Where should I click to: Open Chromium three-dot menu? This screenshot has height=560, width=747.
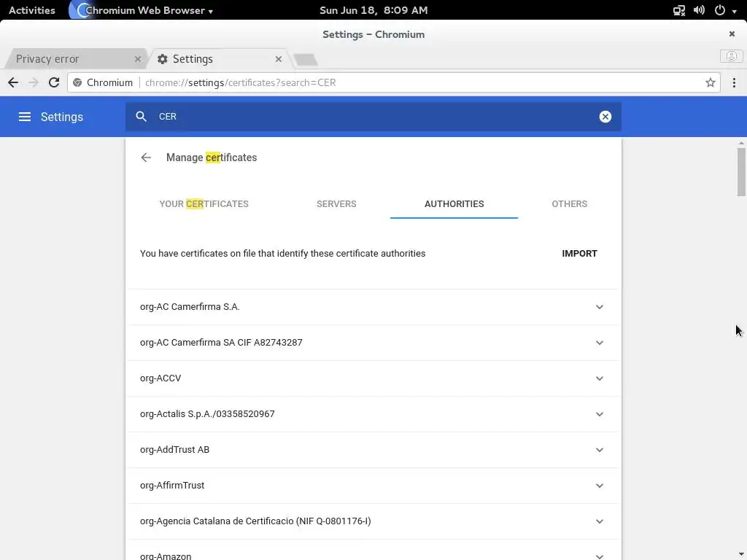(x=734, y=82)
